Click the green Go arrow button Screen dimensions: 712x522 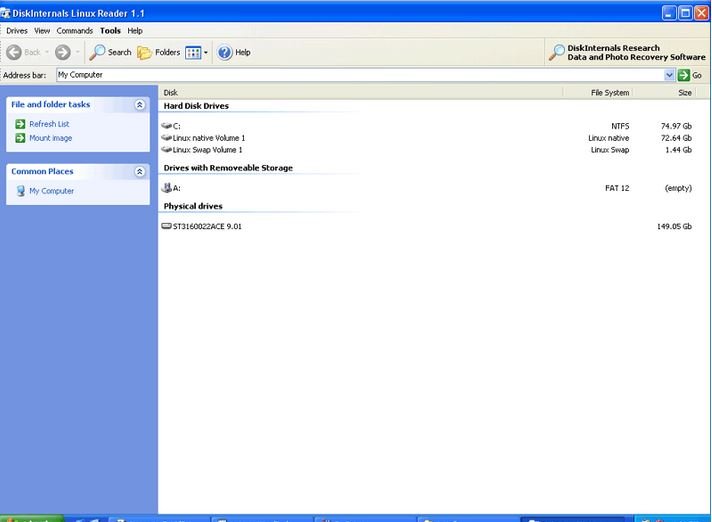point(683,75)
